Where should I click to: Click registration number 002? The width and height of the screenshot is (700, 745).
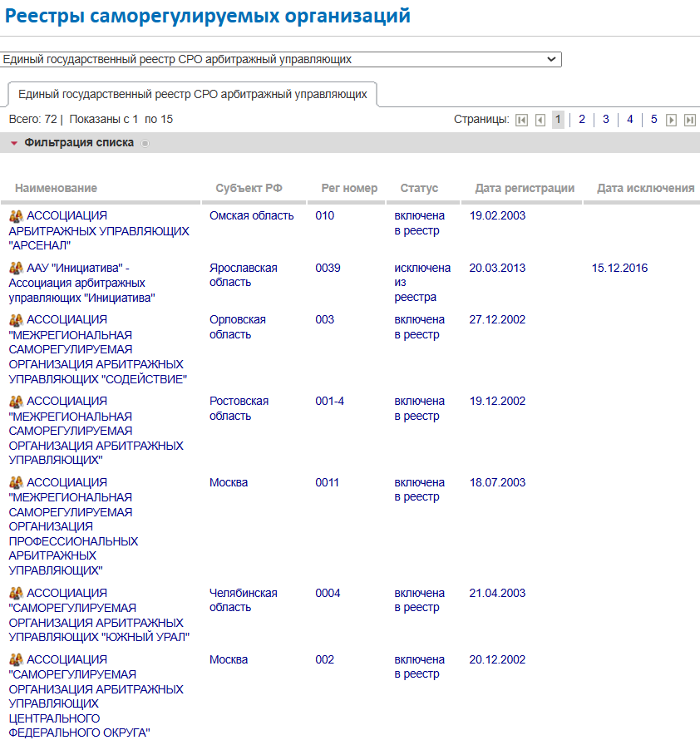click(x=325, y=659)
